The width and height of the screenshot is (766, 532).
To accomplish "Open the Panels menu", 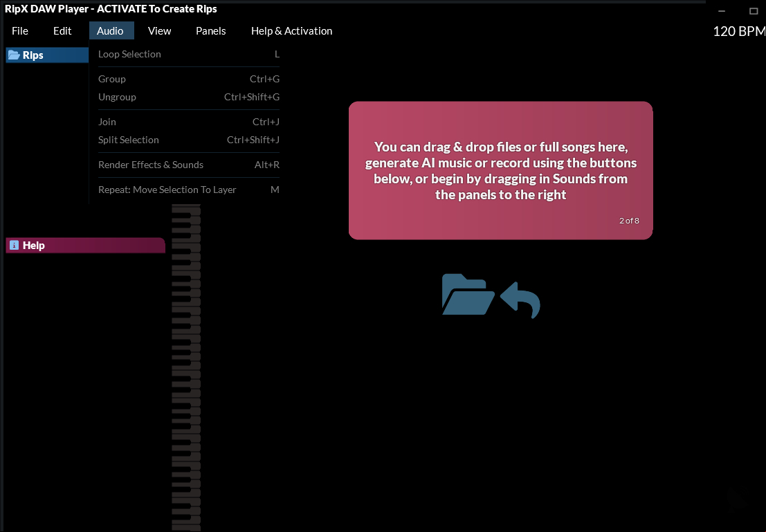I will pos(210,30).
